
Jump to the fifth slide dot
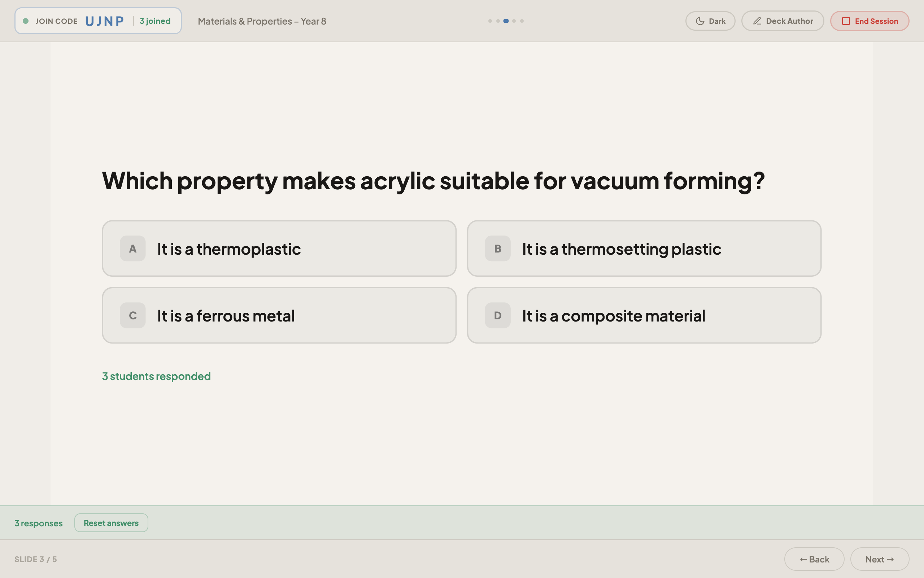pos(522,21)
